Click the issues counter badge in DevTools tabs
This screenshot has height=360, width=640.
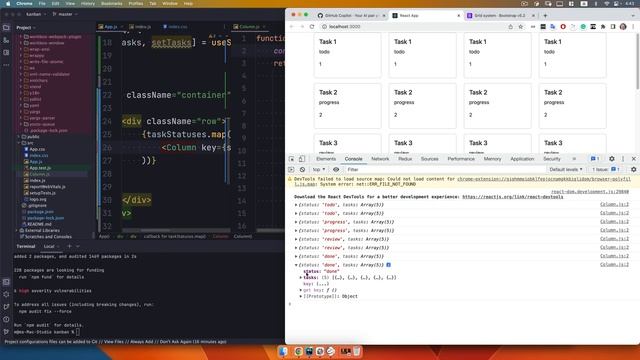[595, 159]
